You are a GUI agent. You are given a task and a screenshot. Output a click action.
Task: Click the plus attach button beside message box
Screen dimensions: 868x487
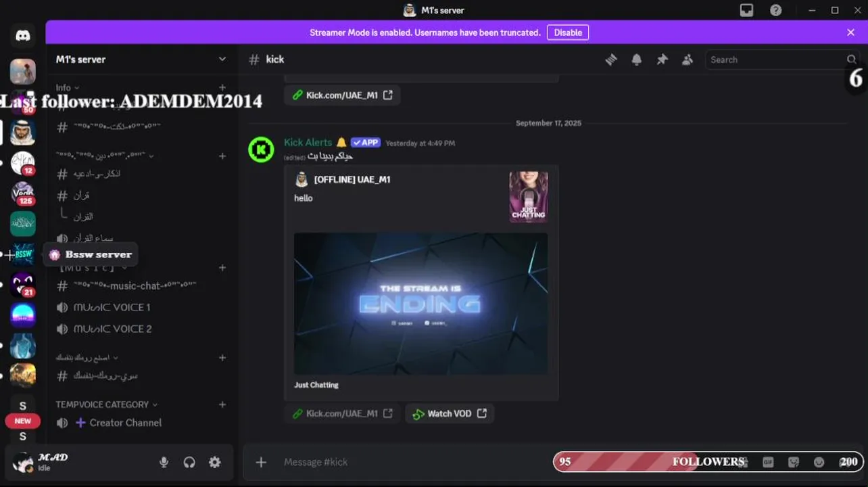pyautogui.click(x=261, y=462)
